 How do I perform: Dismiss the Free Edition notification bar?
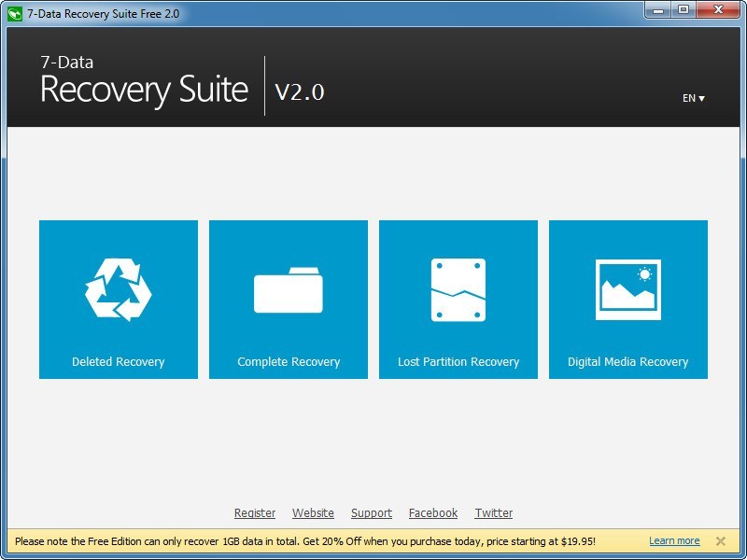pyautogui.click(x=720, y=540)
